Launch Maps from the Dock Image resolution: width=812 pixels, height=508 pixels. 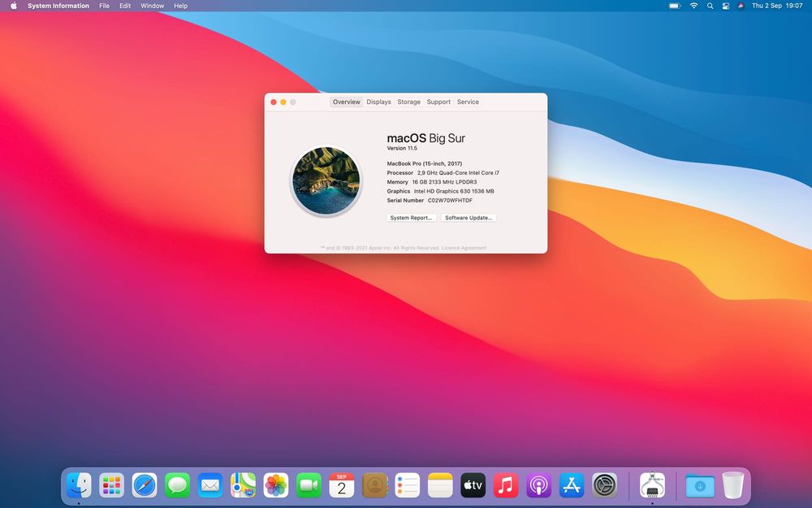click(243, 486)
